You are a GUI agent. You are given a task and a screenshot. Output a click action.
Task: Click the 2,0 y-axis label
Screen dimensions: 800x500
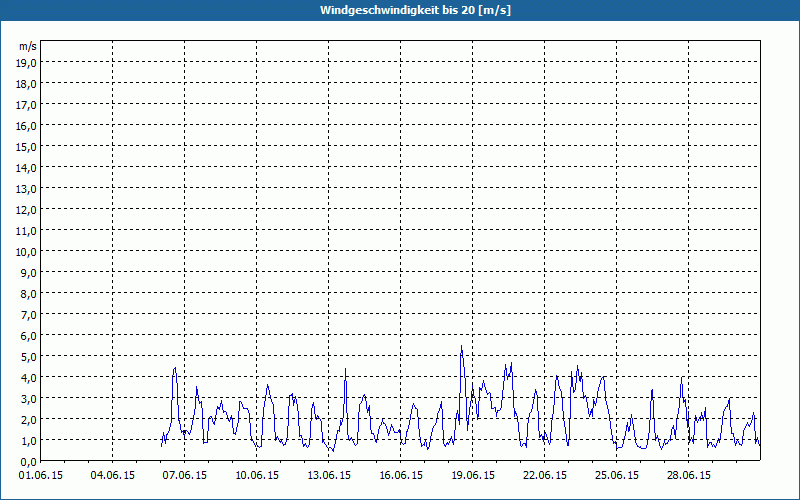tap(29, 419)
